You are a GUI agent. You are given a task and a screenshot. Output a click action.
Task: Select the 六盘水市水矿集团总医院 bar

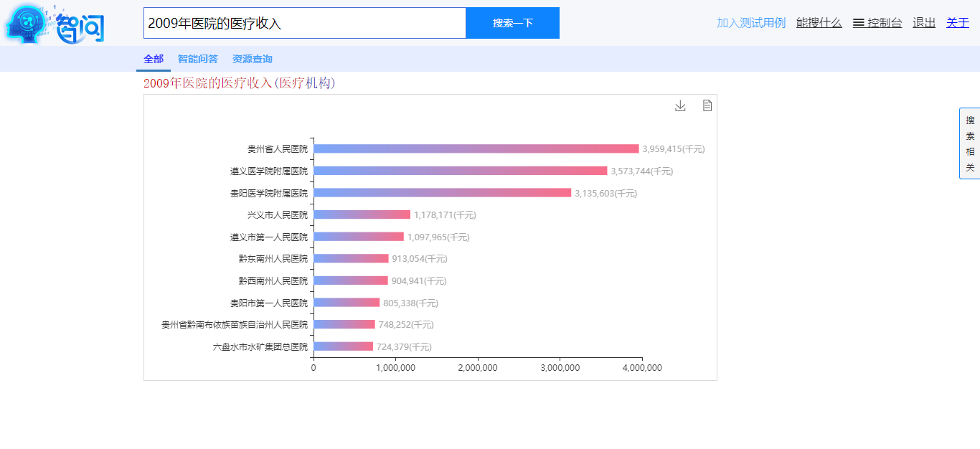pyautogui.click(x=343, y=346)
